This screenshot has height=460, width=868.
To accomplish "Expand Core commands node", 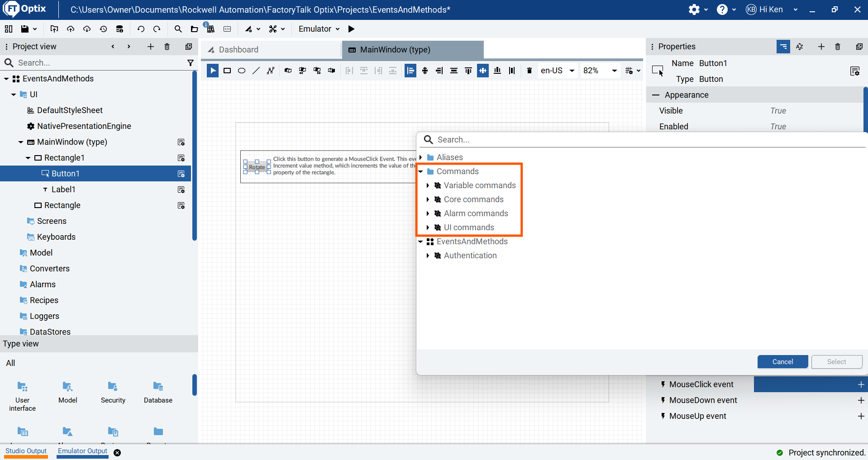I will pyautogui.click(x=428, y=199).
